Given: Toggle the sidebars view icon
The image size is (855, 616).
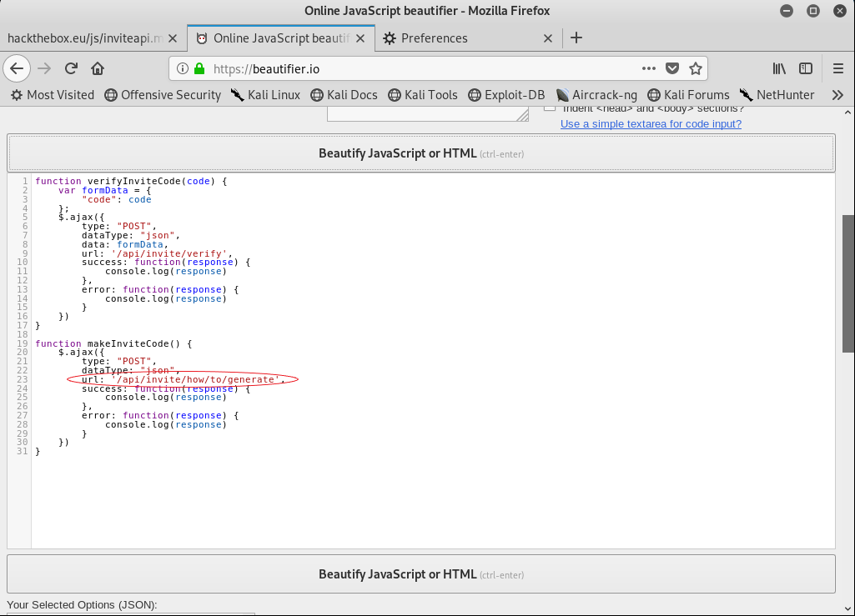Looking at the screenshot, I should (806, 68).
